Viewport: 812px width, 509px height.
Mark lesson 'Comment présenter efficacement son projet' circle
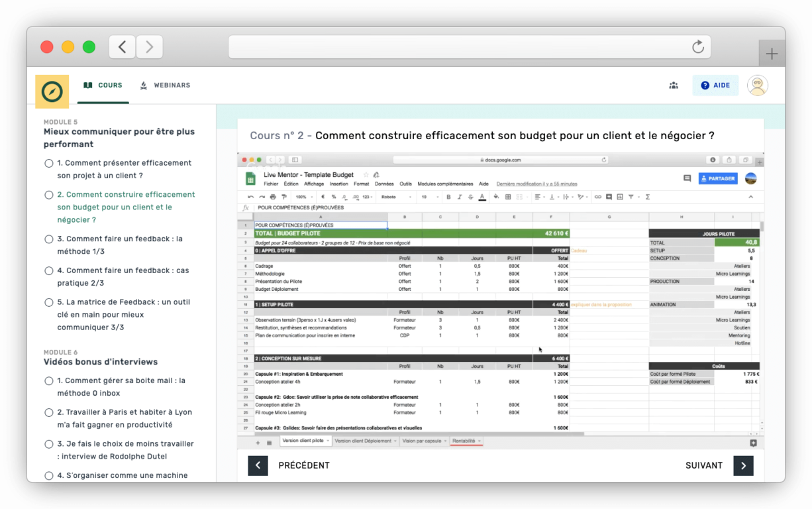(x=49, y=163)
